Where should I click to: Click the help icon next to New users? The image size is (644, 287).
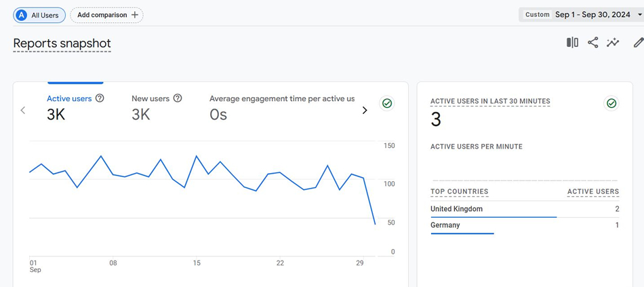point(178,98)
